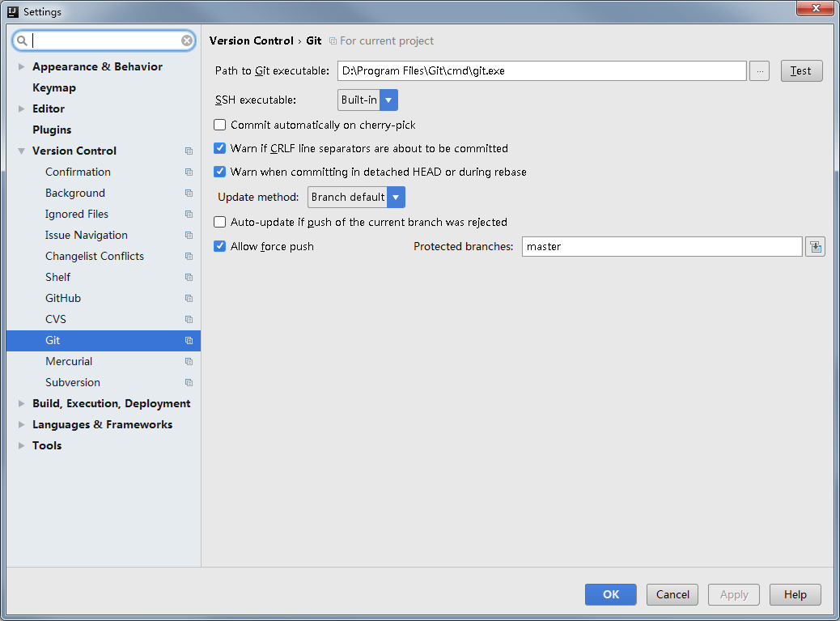Clear the settings search field with the X icon

(186, 40)
